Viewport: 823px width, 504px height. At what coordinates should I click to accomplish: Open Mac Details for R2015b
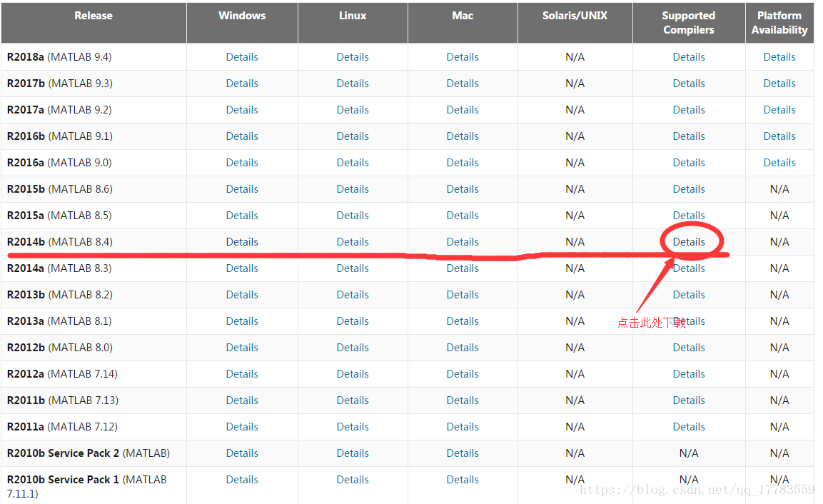click(x=463, y=189)
